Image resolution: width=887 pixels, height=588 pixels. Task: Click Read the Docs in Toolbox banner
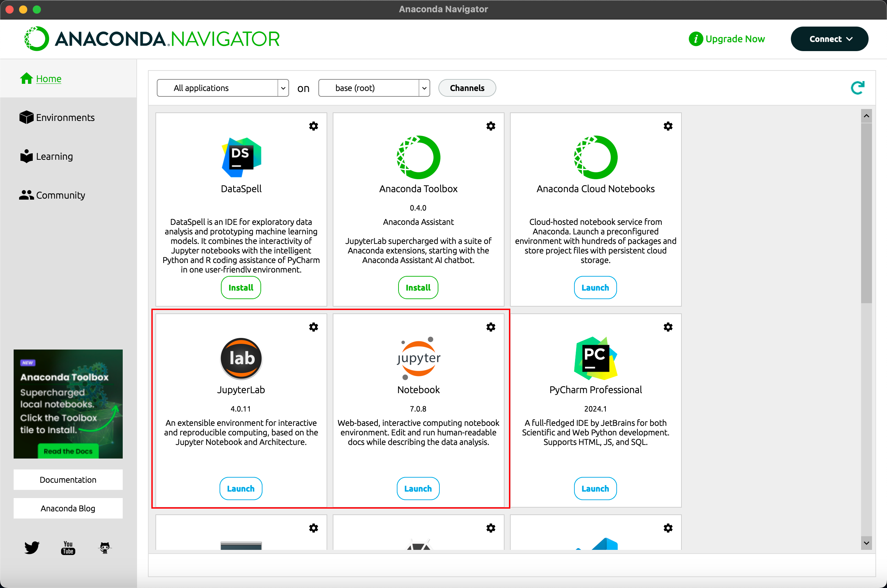click(68, 451)
